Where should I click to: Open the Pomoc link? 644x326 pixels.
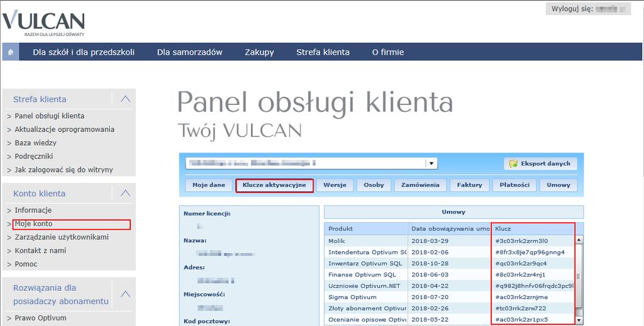click(x=26, y=264)
